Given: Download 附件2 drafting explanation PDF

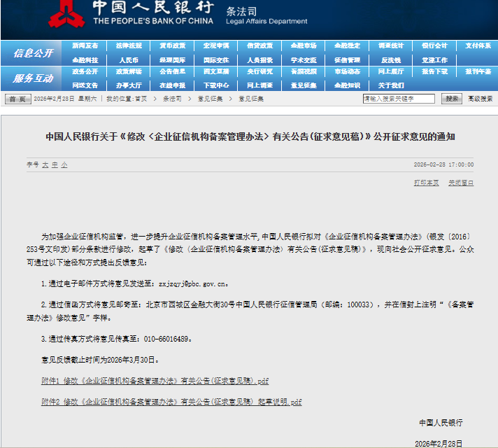Looking at the screenshot, I should (x=171, y=402).
